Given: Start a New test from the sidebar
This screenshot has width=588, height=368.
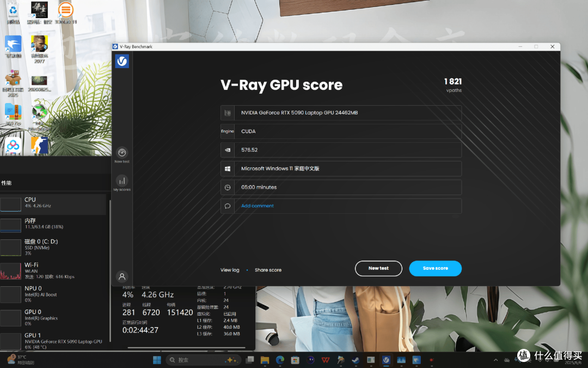Looking at the screenshot, I should 122,155.
